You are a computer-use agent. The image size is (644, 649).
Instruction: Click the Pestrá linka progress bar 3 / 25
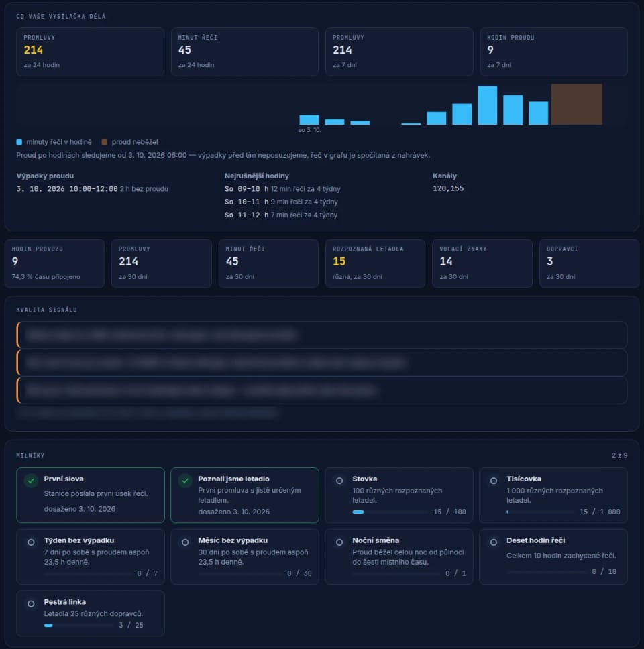coord(78,625)
